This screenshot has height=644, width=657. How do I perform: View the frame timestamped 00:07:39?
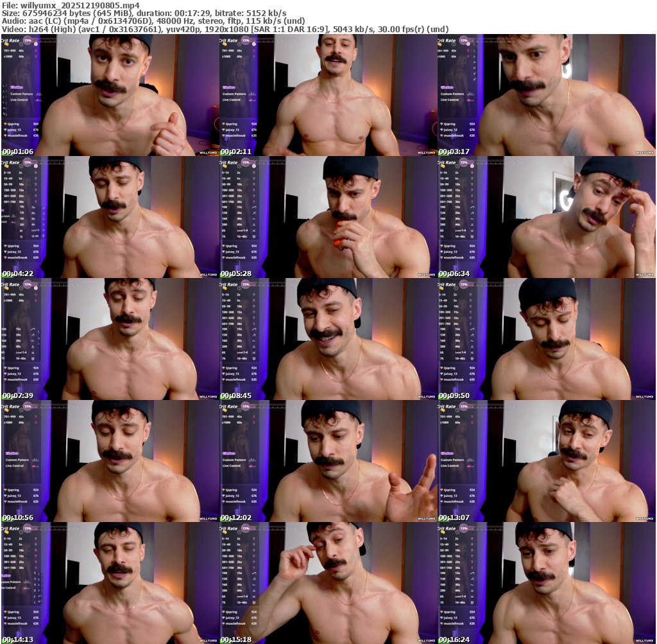tap(110, 339)
